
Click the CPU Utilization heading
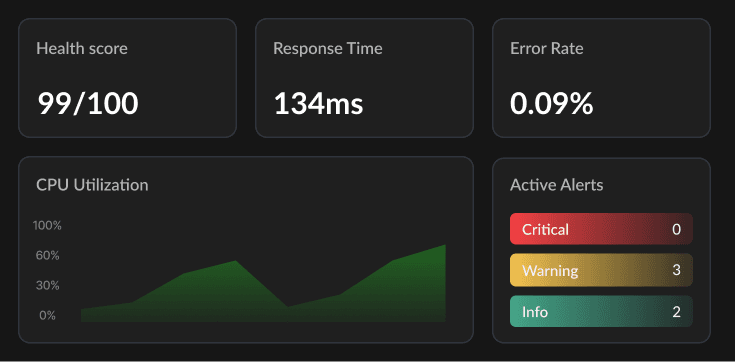coord(92,185)
